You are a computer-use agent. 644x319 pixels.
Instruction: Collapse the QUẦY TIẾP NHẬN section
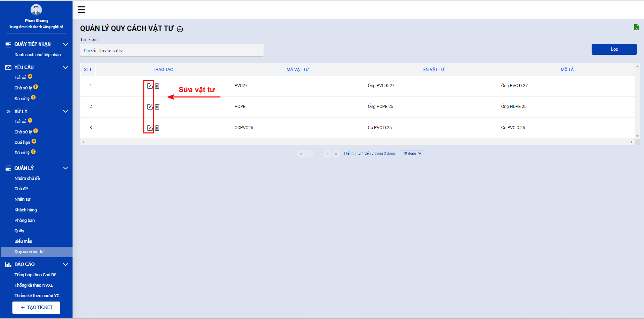65,44
